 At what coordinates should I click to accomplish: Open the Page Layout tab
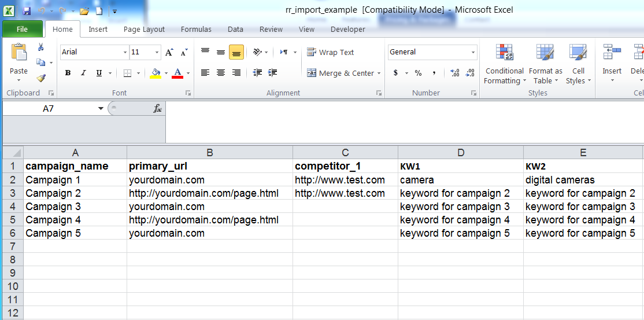point(144,29)
